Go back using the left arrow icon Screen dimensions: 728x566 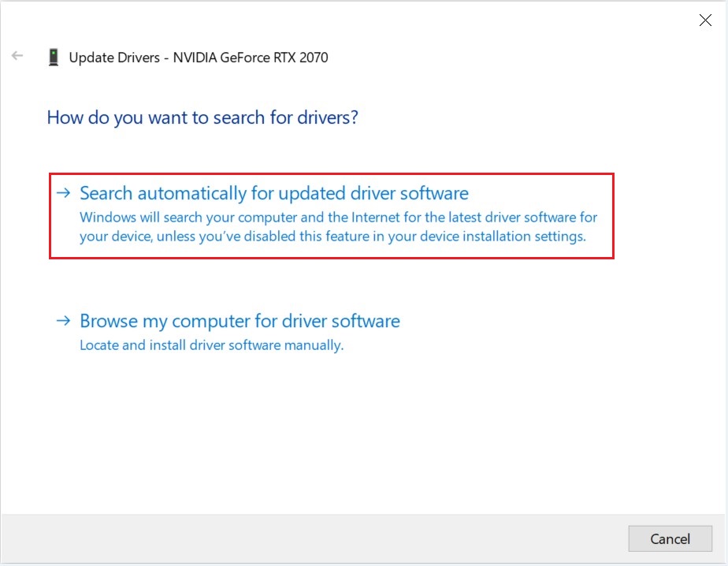tap(17, 56)
